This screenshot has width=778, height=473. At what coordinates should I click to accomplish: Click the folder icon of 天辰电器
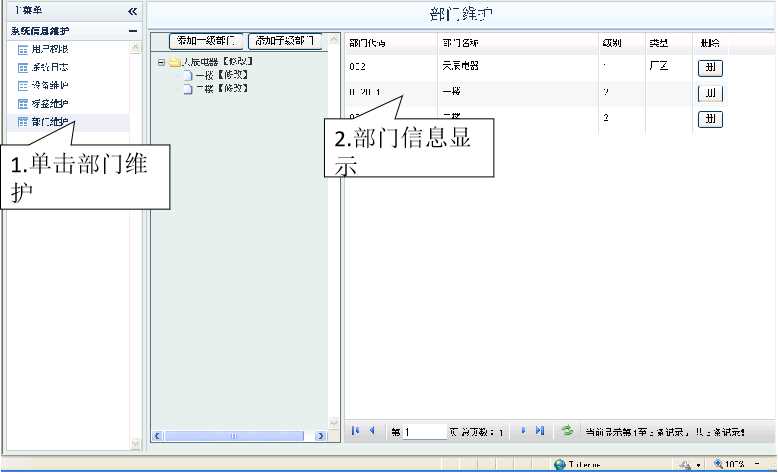(x=174, y=62)
